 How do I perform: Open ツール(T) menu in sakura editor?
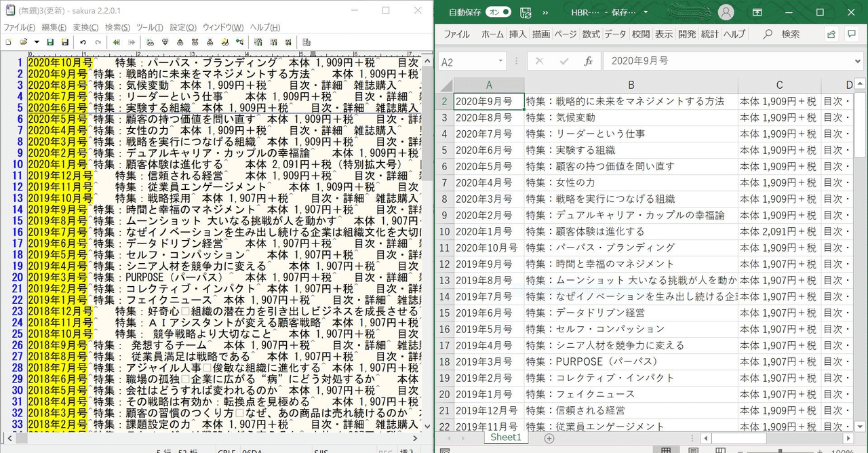(150, 28)
